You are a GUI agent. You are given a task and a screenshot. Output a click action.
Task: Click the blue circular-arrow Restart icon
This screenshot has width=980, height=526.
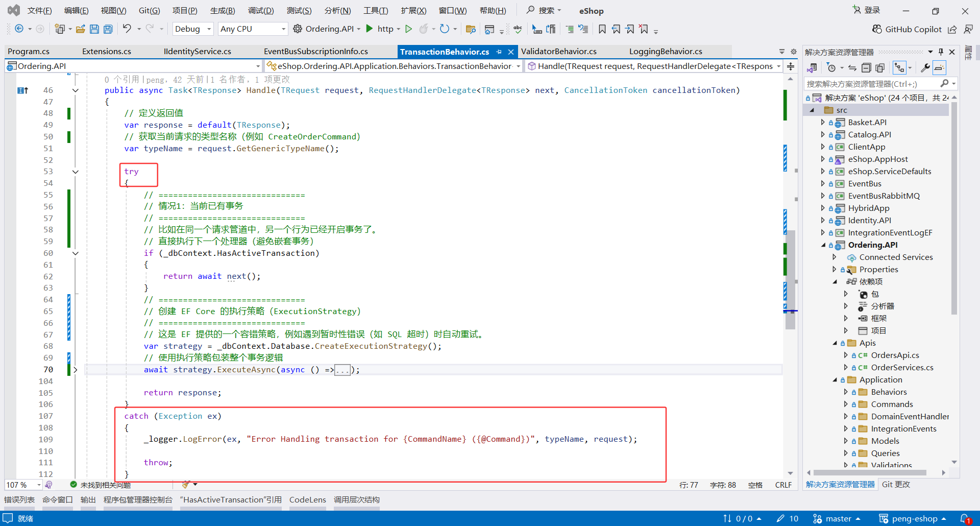pos(445,29)
